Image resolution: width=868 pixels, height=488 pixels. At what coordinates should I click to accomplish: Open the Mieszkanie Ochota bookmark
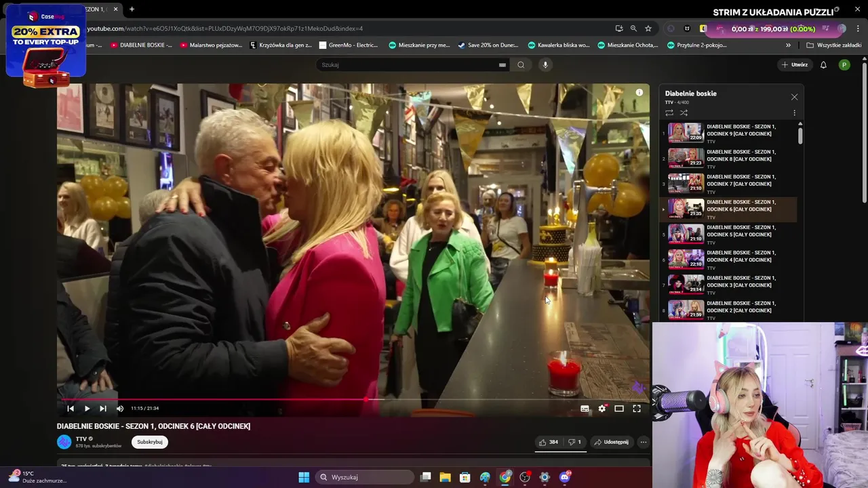[628, 45]
